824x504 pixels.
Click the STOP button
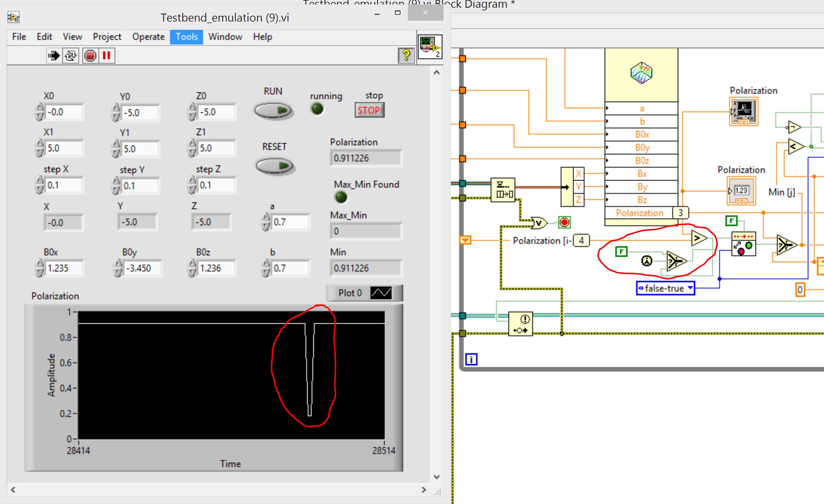(x=370, y=110)
